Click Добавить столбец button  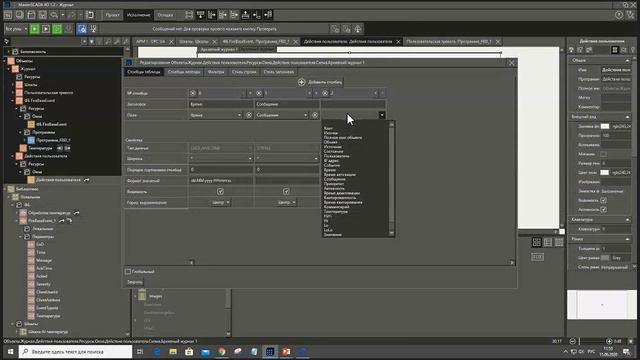coord(320,82)
